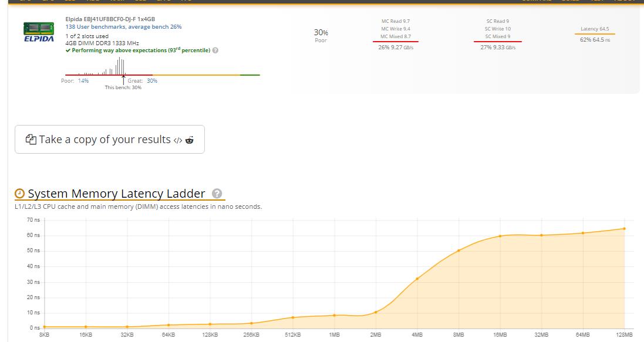Screen dimensions: 644x342
Task: Click the 16KB x-axis label
Action: 86,335
